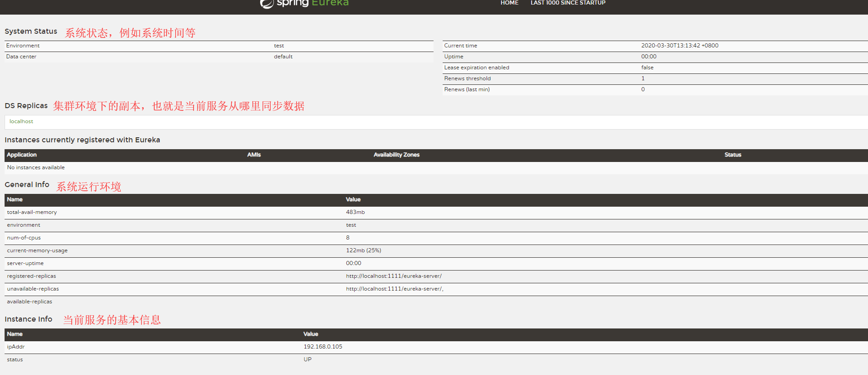Image resolution: width=868 pixels, height=375 pixels.
Task: Click the available-replicas row name
Action: click(29, 302)
